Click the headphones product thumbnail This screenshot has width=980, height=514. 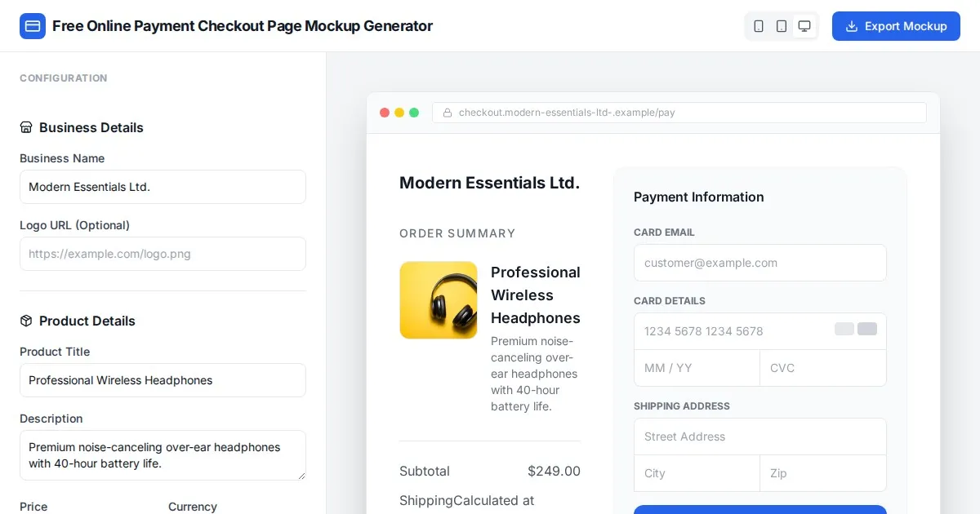click(x=439, y=300)
